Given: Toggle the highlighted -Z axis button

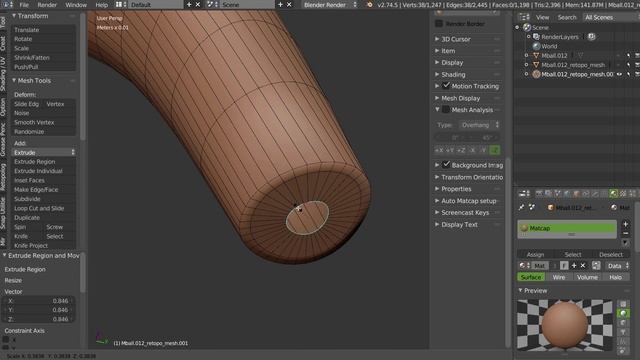Looking at the screenshot, I should tap(495, 150).
